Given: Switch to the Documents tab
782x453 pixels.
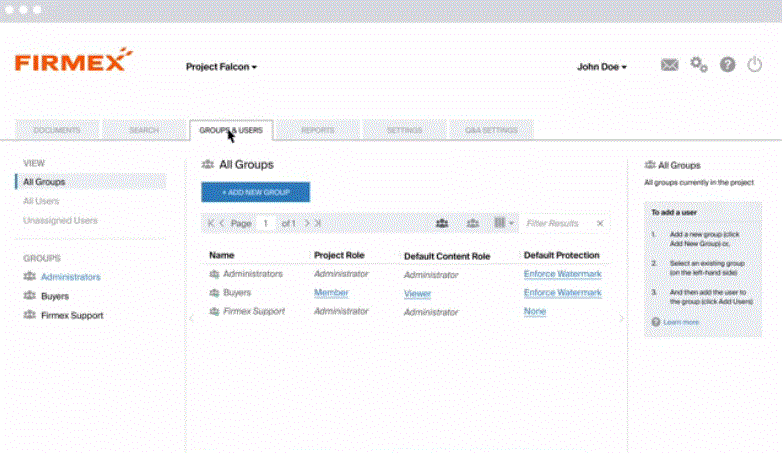Looking at the screenshot, I should [57, 130].
